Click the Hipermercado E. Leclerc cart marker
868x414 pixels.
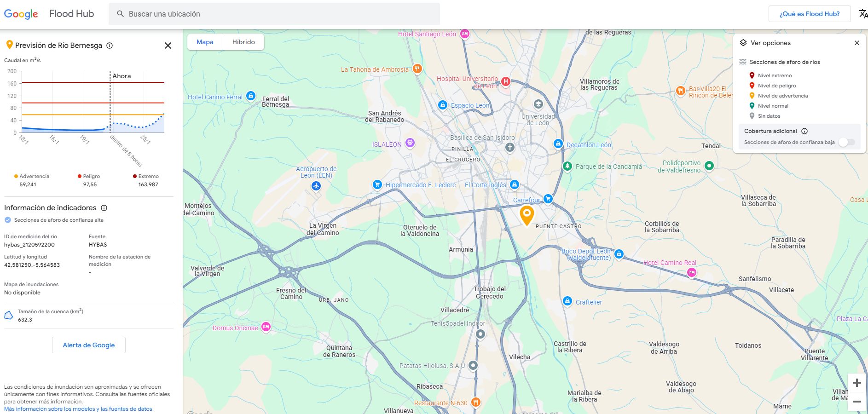(377, 184)
